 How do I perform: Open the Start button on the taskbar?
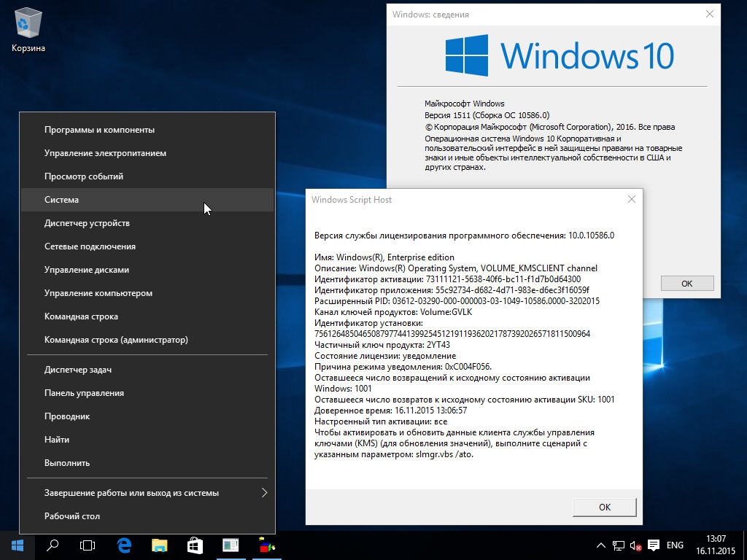click(18, 545)
